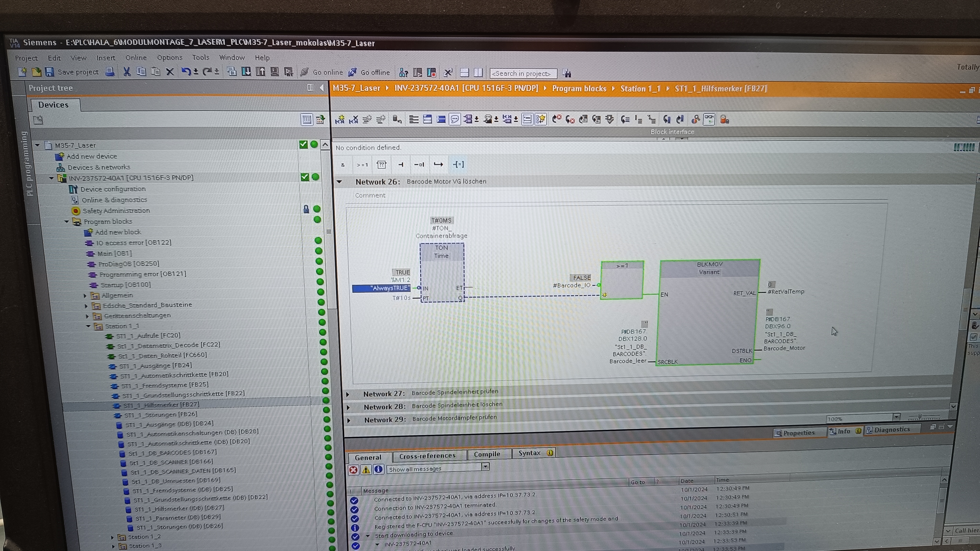Open the Project menu

point(26,58)
